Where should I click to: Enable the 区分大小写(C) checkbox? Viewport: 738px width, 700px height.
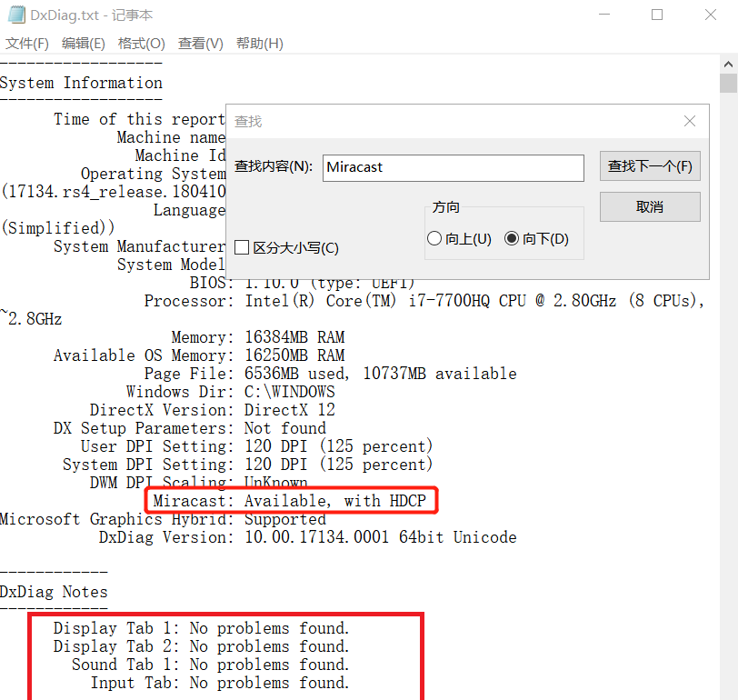tap(242, 247)
